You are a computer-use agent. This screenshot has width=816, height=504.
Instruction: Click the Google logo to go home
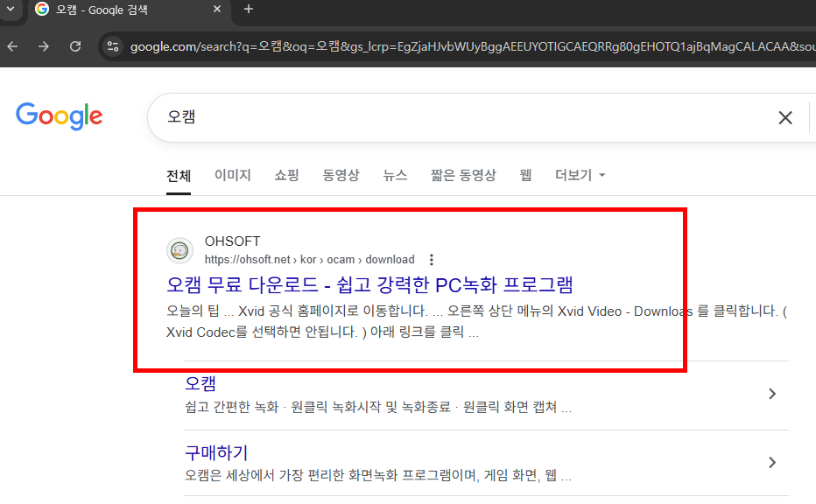click(x=59, y=116)
